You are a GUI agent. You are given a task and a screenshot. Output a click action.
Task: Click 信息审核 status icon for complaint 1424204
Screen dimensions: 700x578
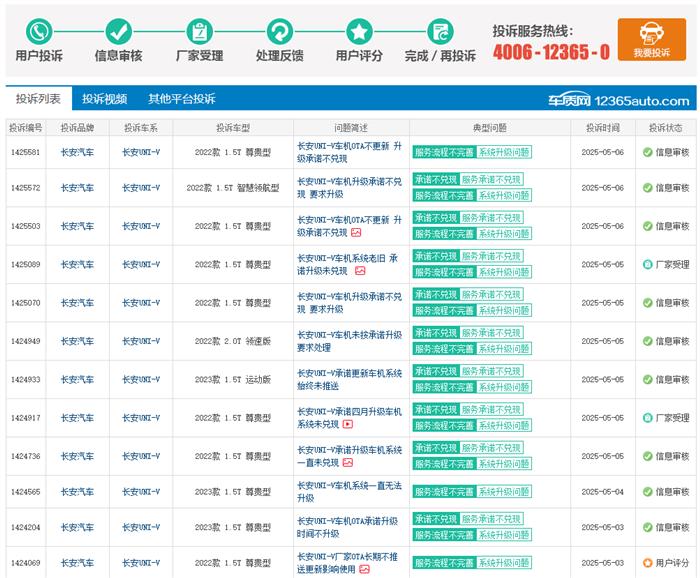pyautogui.click(x=647, y=527)
